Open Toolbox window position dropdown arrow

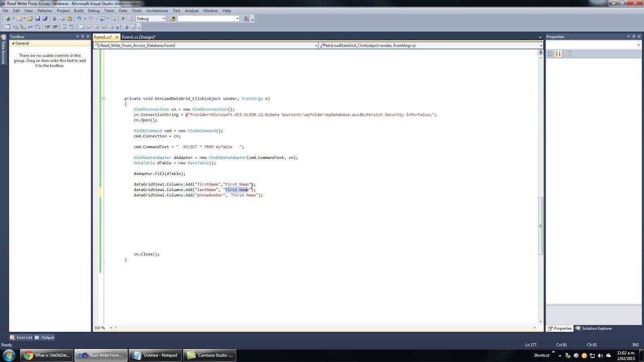[77, 37]
